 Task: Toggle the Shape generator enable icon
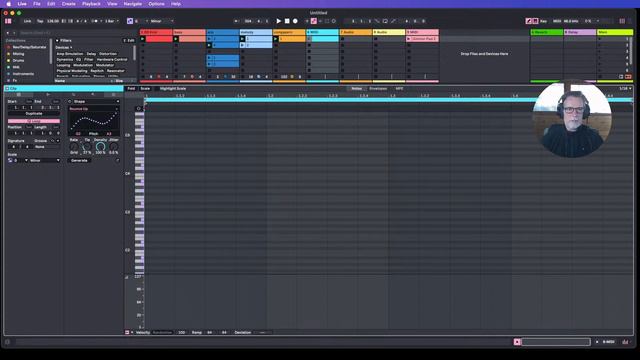(x=70, y=101)
